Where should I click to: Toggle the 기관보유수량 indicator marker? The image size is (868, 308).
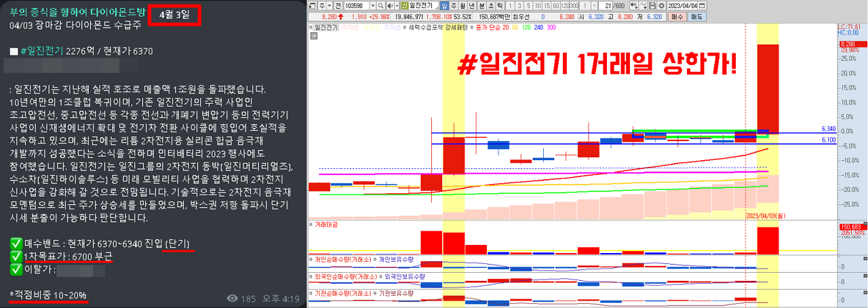(x=375, y=293)
